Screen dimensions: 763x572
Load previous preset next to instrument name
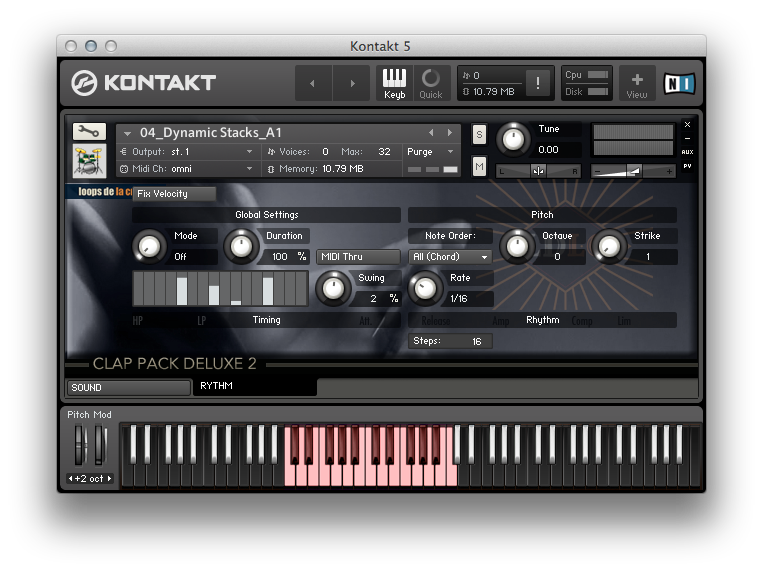click(x=431, y=132)
